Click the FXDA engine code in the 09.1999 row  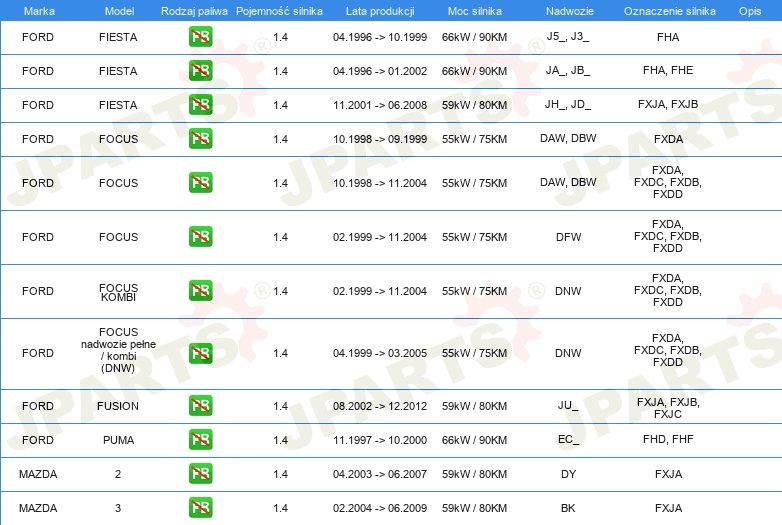coord(668,139)
